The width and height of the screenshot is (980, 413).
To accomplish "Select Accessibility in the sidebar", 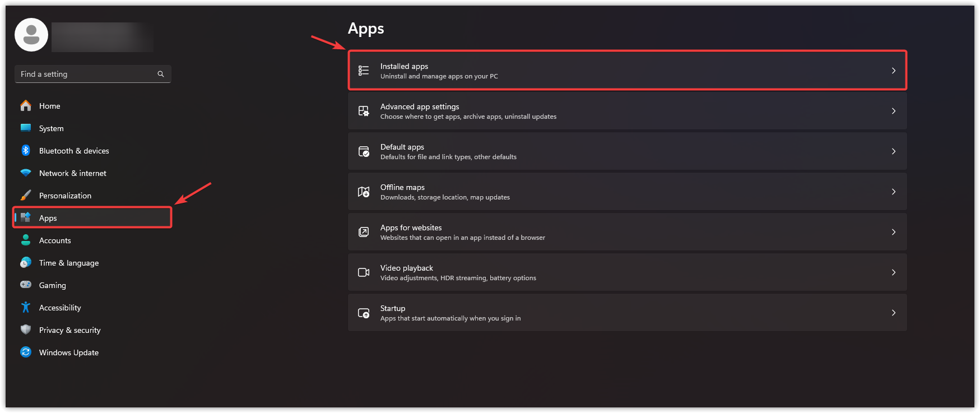I will click(60, 308).
